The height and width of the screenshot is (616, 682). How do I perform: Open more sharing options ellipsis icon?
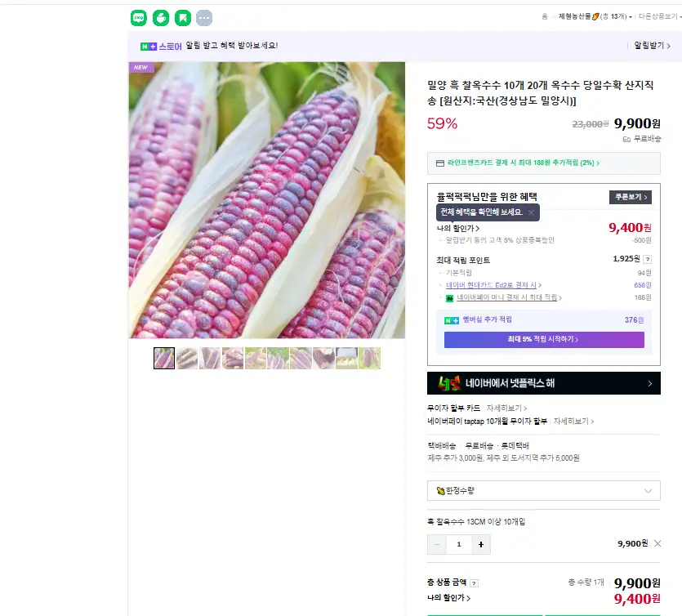point(204,18)
